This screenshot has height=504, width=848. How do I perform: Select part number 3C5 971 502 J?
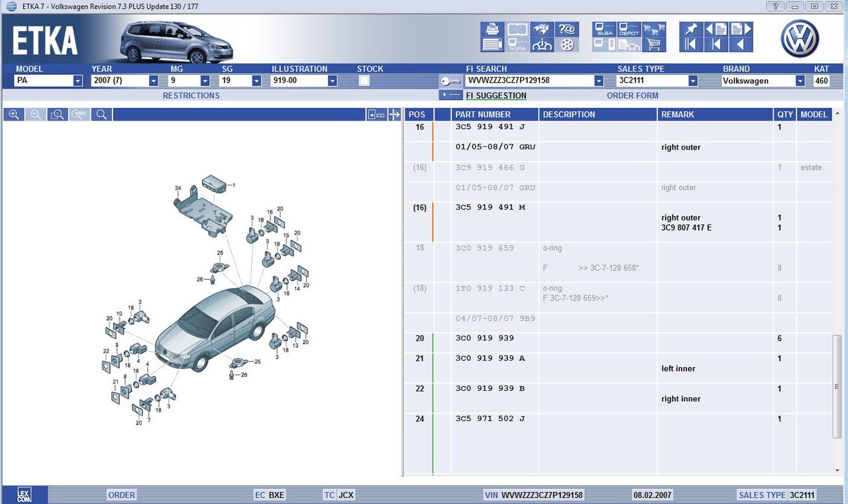490,419
